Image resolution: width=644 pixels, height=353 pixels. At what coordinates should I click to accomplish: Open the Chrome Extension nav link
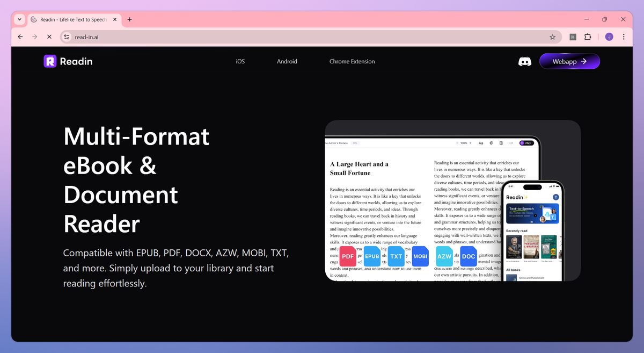[352, 61]
